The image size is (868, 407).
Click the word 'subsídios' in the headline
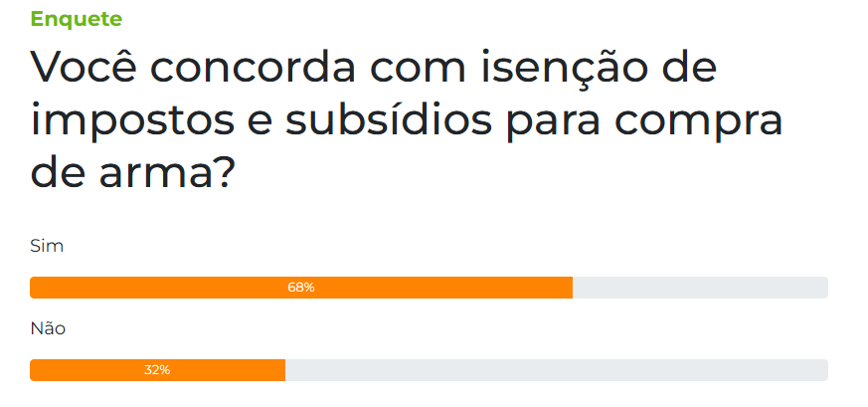[x=389, y=120]
